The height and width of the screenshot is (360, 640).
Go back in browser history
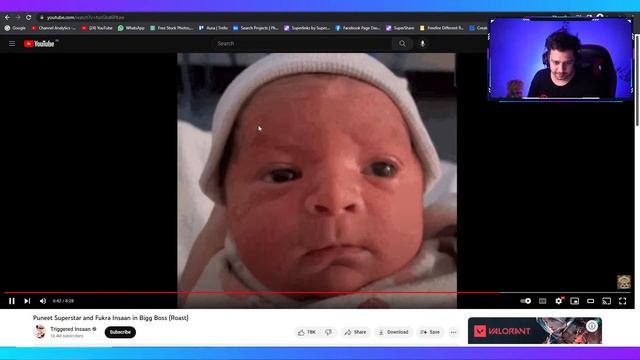[7, 18]
